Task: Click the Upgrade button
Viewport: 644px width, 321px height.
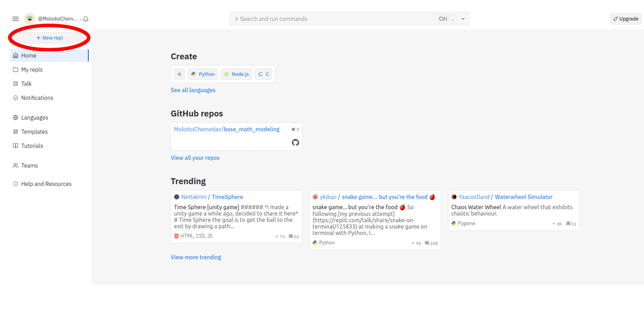Action: click(625, 19)
